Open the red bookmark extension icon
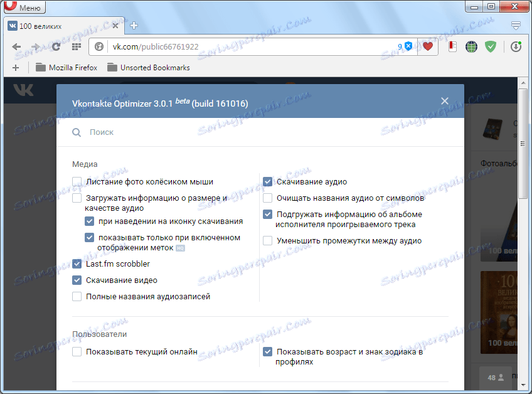The width and height of the screenshot is (532, 394). (452, 46)
